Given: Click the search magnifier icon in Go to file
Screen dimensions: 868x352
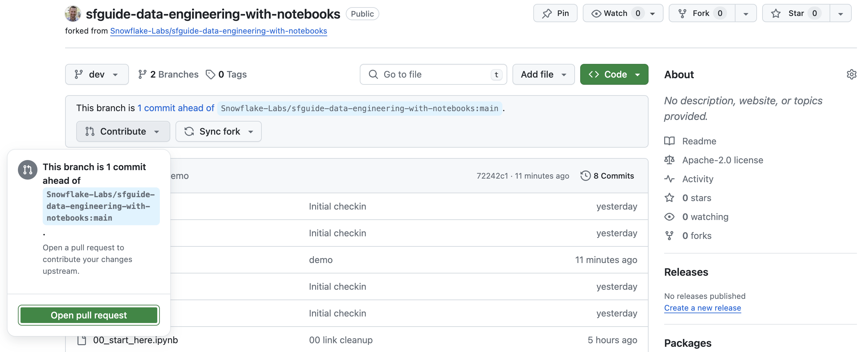Looking at the screenshot, I should [x=373, y=74].
